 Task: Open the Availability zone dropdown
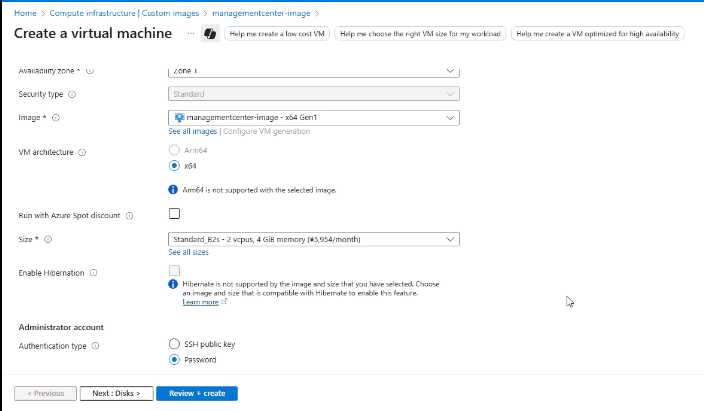click(x=314, y=71)
